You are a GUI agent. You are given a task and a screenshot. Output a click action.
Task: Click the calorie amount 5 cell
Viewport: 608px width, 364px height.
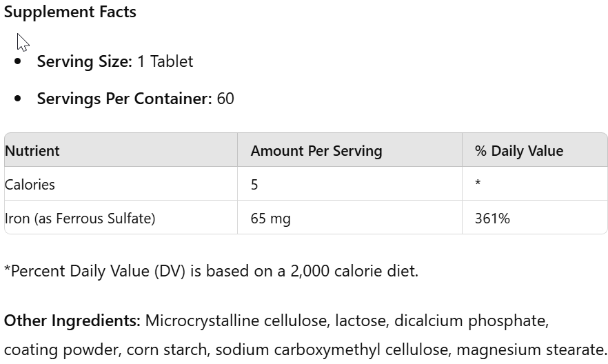(254, 185)
